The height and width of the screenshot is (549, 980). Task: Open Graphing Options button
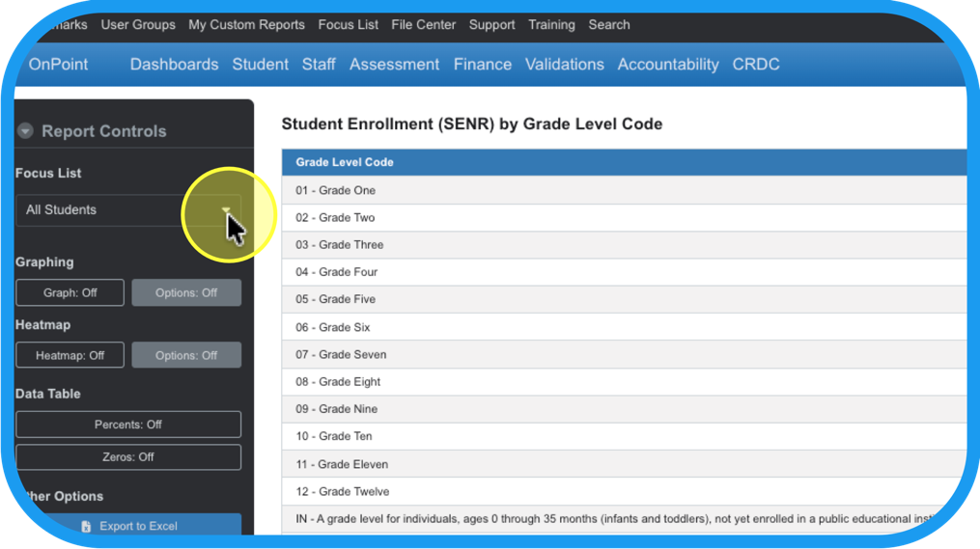(186, 292)
